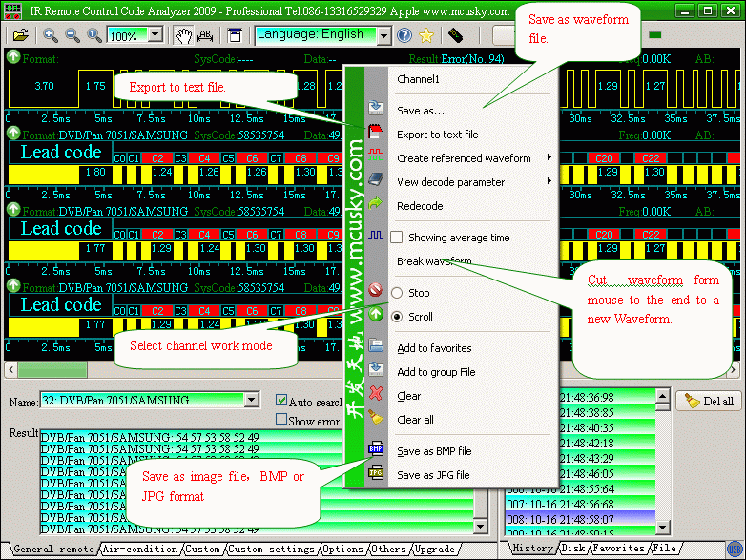Select the Stop radio button
Image resolution: width=746 pixels, height=560 pixels.
tap(397, 293)
